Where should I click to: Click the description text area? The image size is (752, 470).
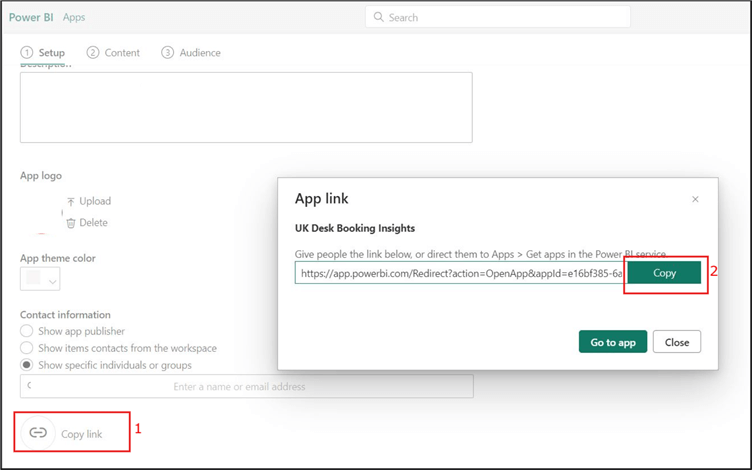[x=246, y=108]
